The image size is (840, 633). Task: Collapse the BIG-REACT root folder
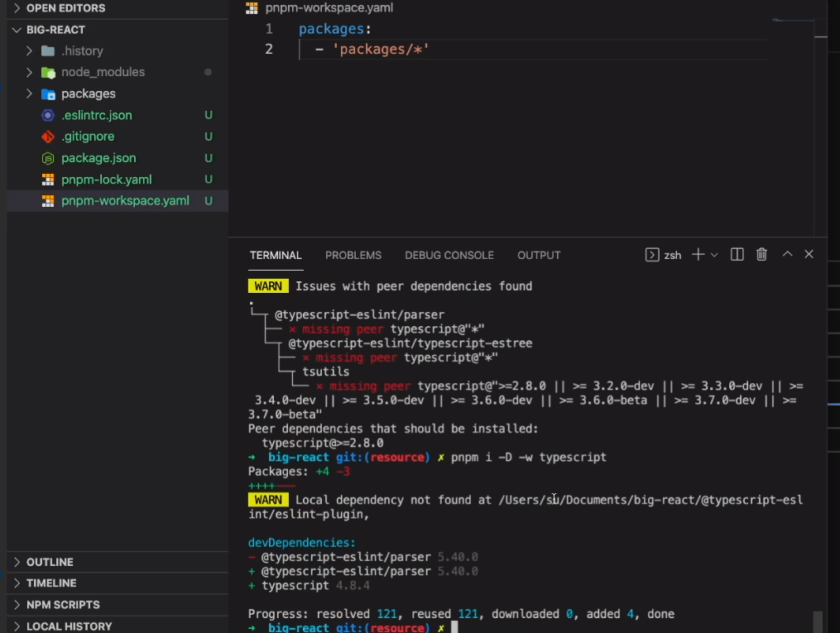[x=17, y=30]
